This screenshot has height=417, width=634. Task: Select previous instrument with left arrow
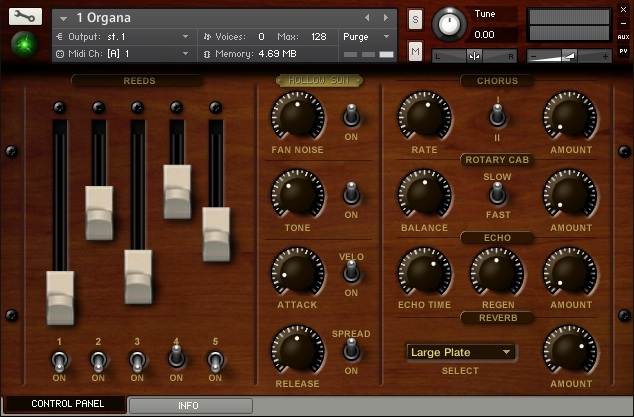[x=367, y=18]
